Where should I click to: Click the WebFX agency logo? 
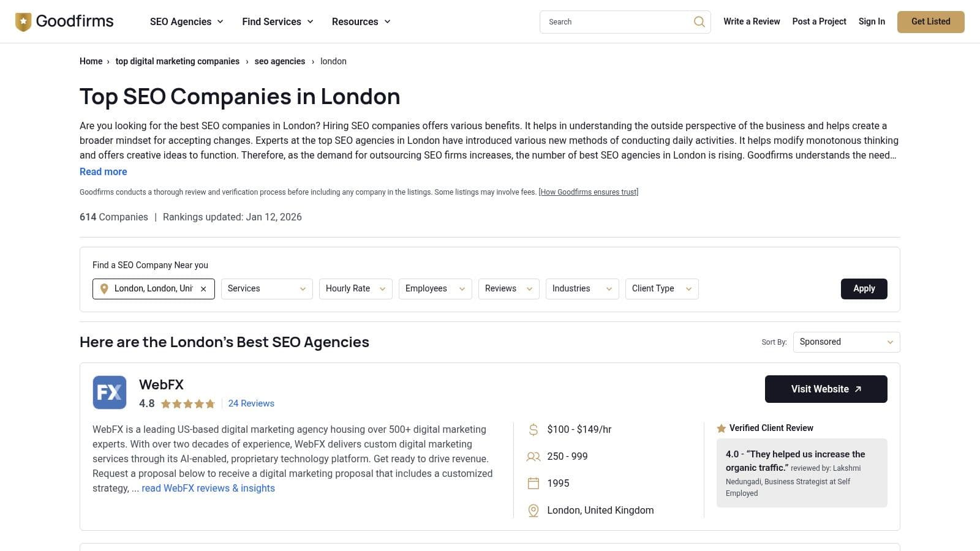[109, 392]
